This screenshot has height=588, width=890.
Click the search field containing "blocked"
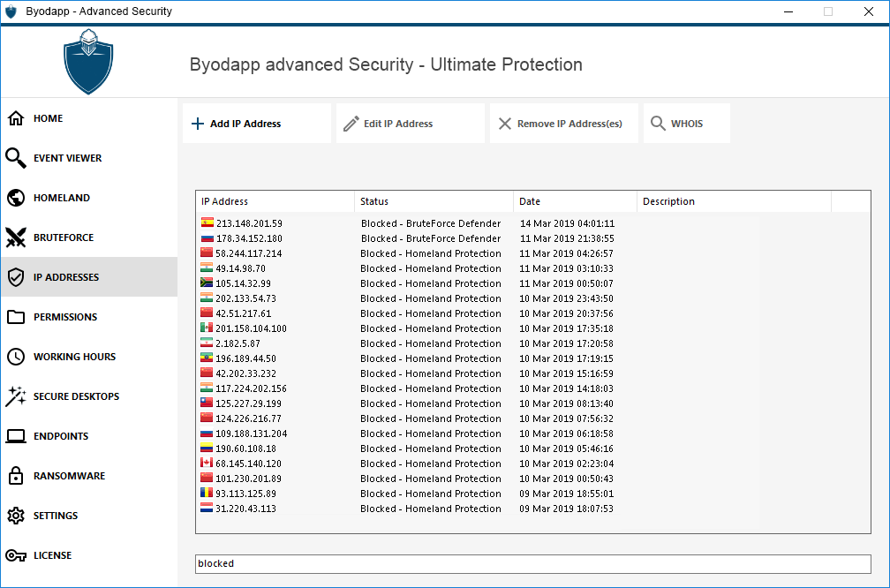pyautogui.click(x=533, y=563)
